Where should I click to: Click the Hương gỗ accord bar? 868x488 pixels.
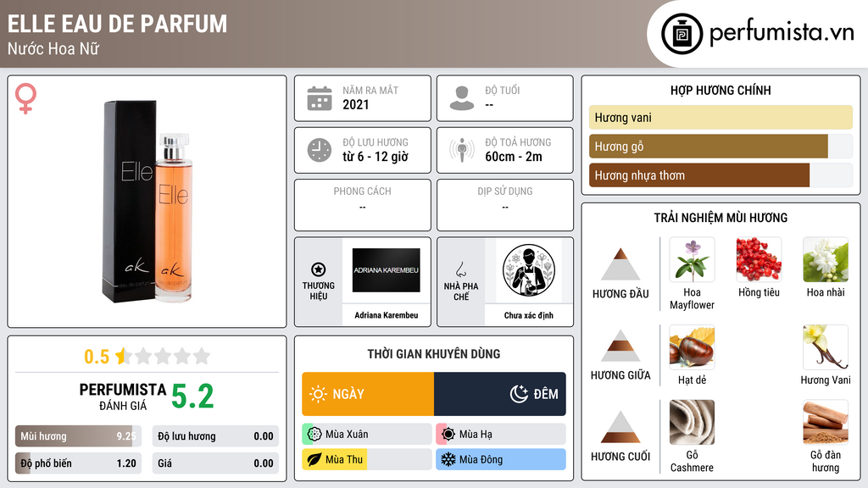click(x=721, y=146)
